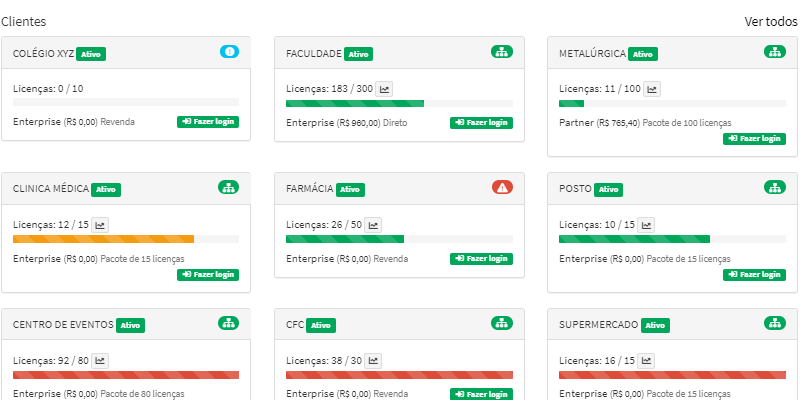
Task: Click COLÉGIO XYZ empty license progress bar
Action: (x=126, y=102)
